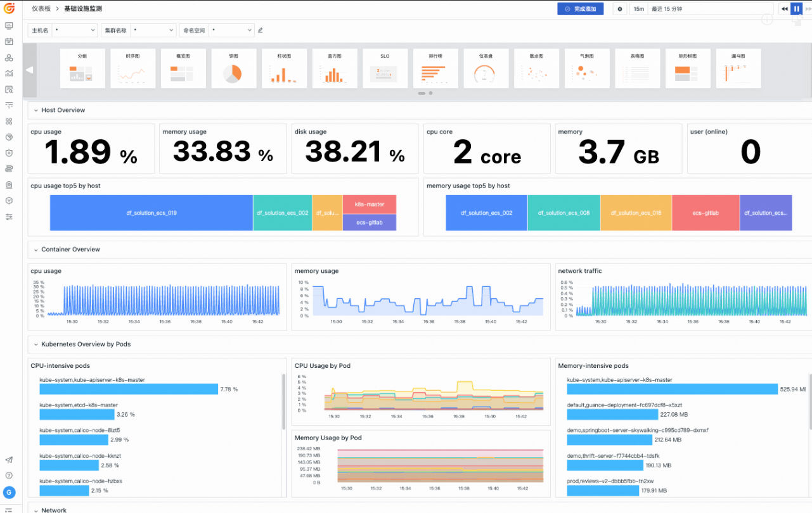The width and height of the screenshot is (812, 513).
Task: Click the network traffic chart title
Action: (x=580, y=271)
